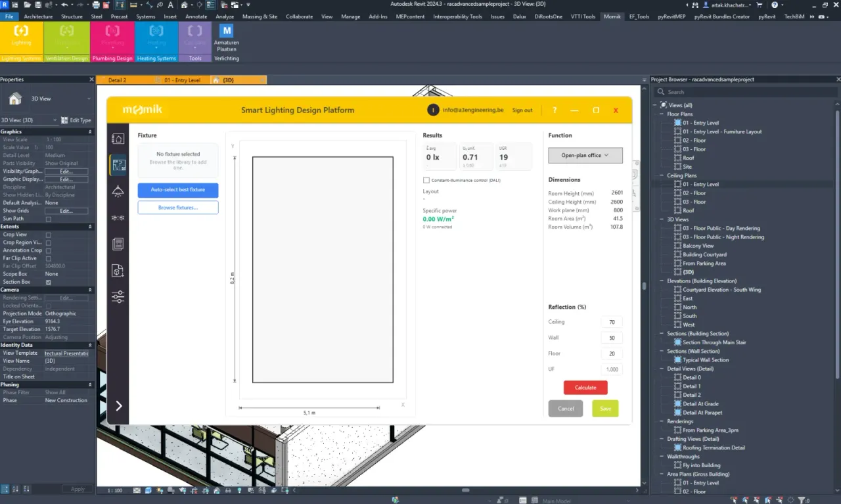841x504 pixels.
Task: Enable Constant-illuminance control (DALI) checkbox
Action: [426, 180]
